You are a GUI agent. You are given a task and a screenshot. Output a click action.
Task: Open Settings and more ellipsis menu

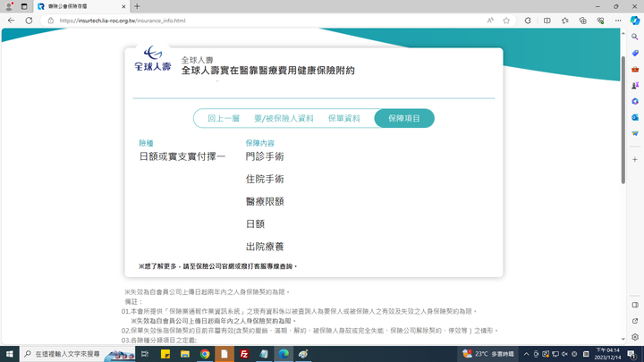click(x=618, y=20)
